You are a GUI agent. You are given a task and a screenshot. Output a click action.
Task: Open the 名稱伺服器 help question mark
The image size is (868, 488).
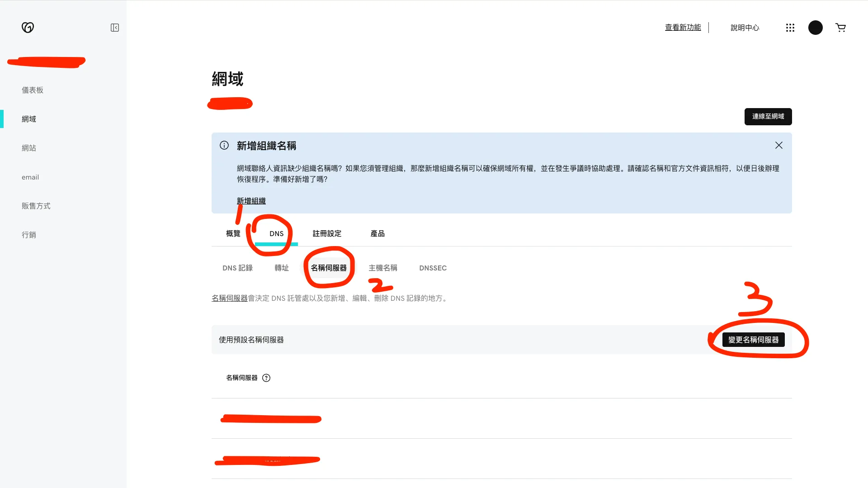266,378
